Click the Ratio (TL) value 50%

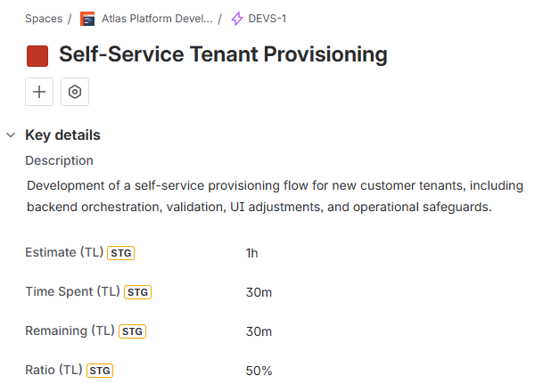pyautogui.click(x=259, y=371)
